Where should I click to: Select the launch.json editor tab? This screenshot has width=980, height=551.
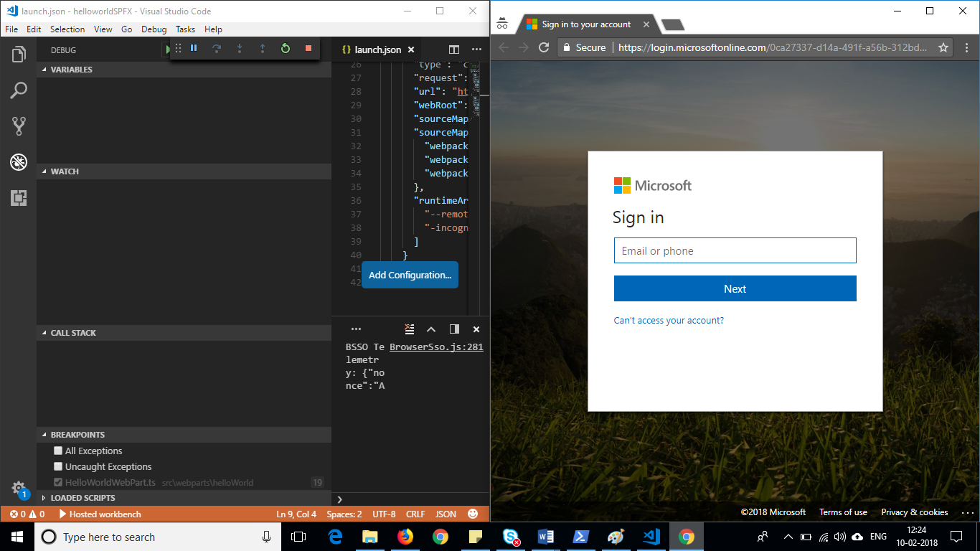coord(378,50)
